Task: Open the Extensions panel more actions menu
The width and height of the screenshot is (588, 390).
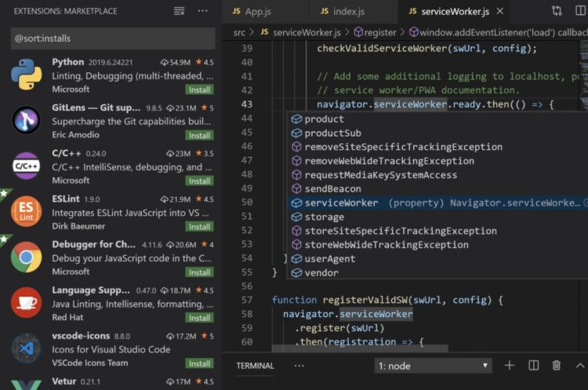Action: 203,11
